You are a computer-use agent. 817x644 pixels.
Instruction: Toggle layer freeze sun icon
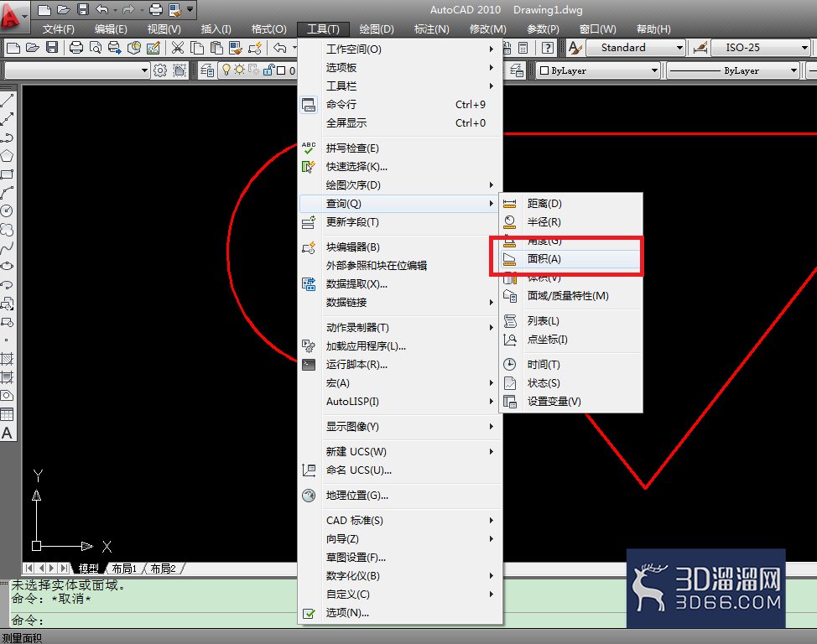[x=239, y=70]
